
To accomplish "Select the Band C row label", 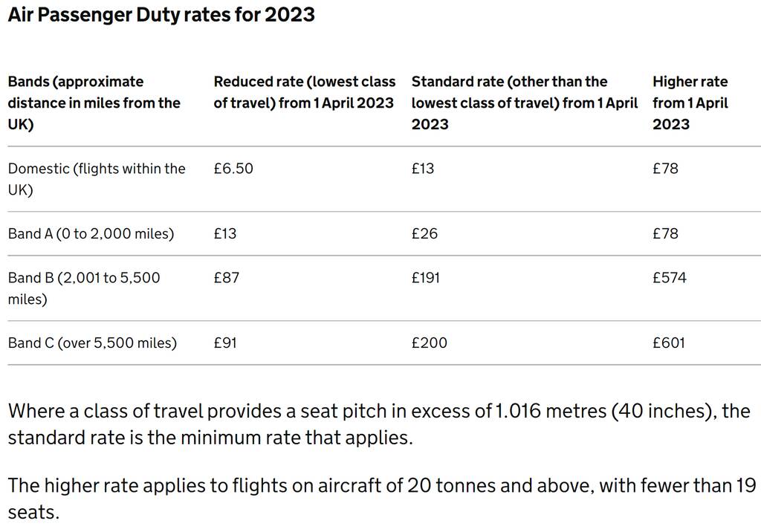I will pyautogui.click(x=92, y=343).
